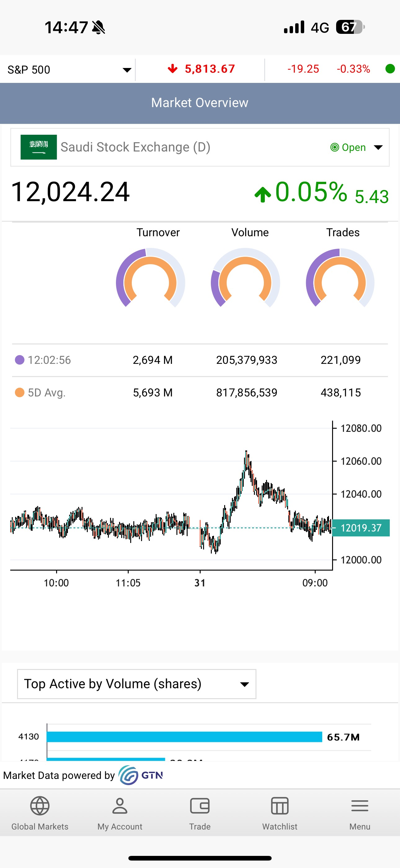The width and height of the screenshot is (400, 868).
Task: Tap the battery level indicator
Action: coord(350,27)
